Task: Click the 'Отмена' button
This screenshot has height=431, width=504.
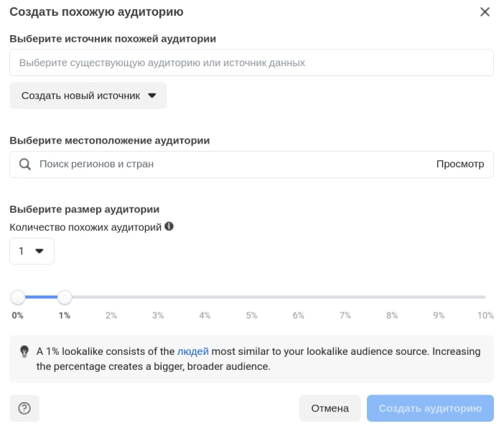Action: 330,408
